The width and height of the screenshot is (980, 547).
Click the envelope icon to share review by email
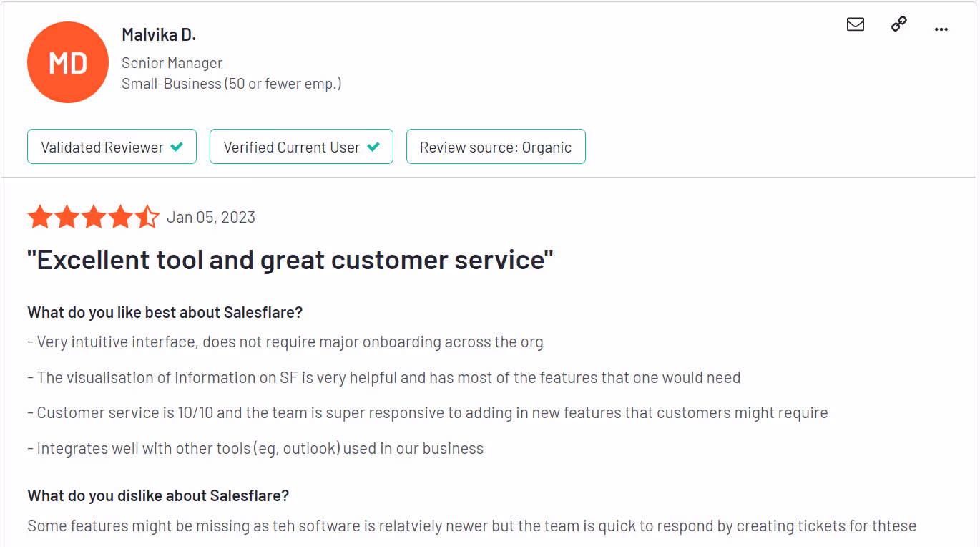coord(856,24)
